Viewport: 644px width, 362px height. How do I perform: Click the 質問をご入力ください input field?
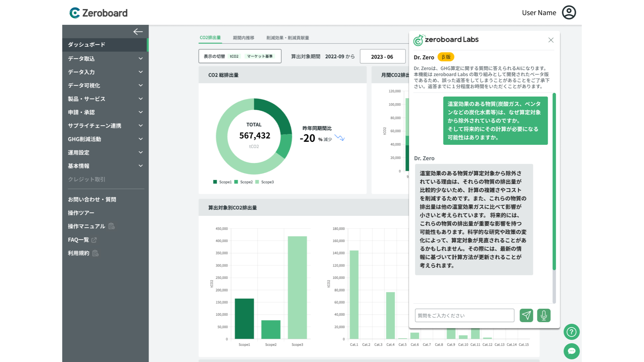click(464, 315)
